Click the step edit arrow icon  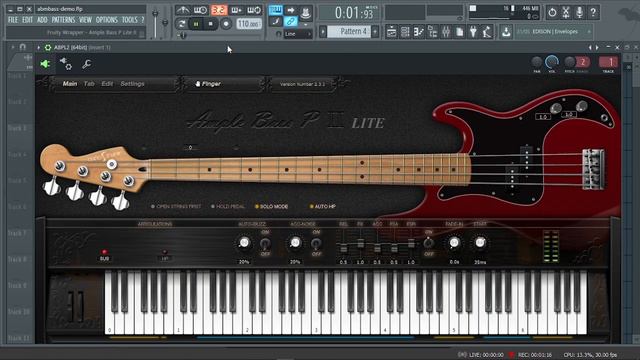(291, 10)
